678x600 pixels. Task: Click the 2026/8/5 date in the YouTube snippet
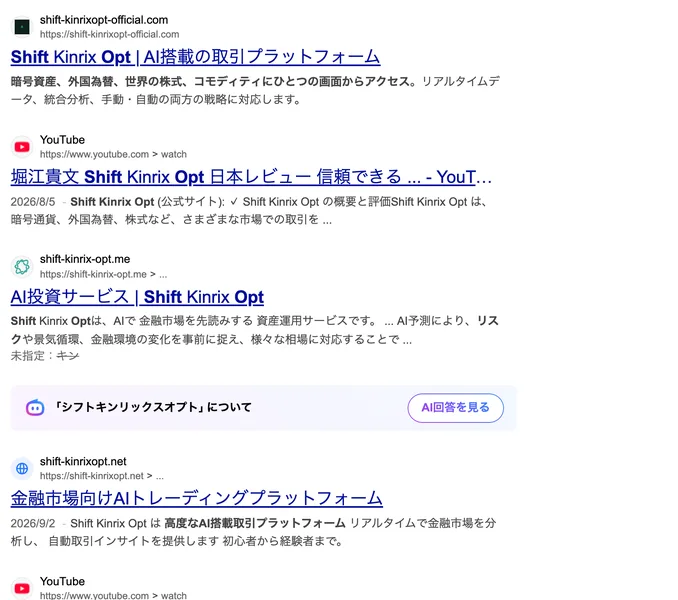(33, 202)
